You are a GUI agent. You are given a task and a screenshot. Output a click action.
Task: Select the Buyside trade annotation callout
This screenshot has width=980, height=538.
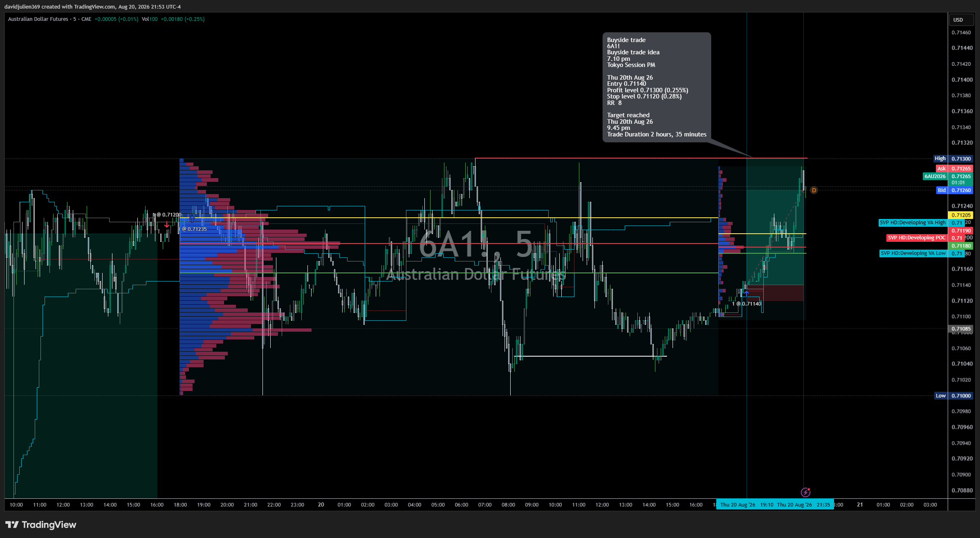tap(657, 87)
